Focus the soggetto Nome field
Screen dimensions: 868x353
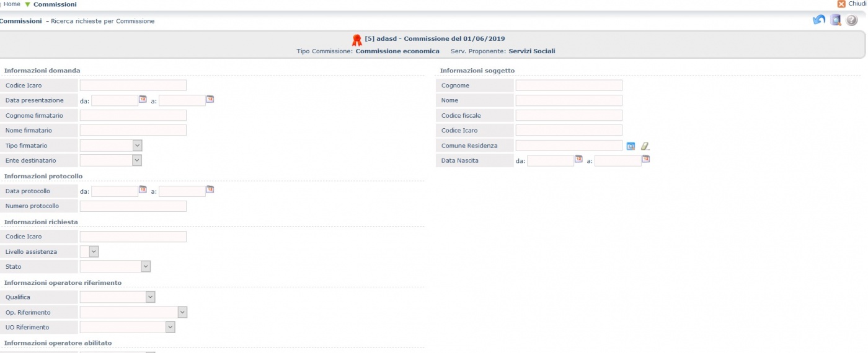point(569,100)
